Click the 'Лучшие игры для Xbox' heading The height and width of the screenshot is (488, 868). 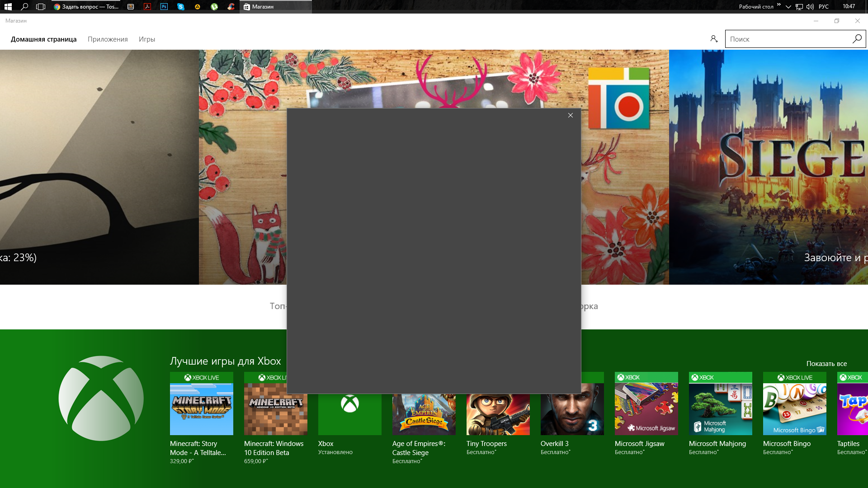(x=226, y=361)
